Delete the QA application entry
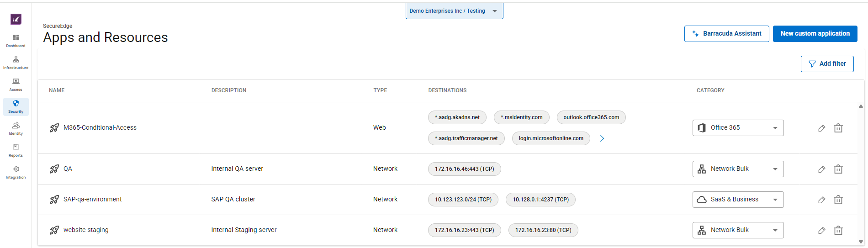This screenshot has width=868, height=248. click(838, 169)
